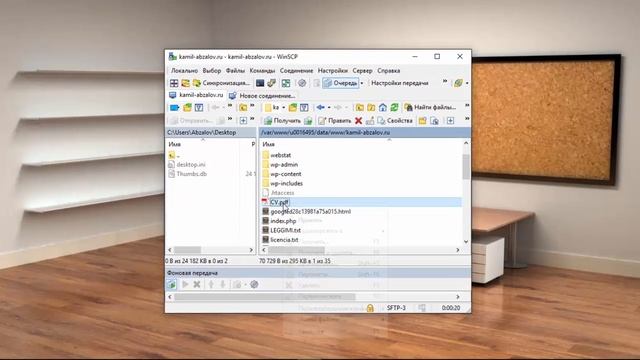Screen dimensions: 640x360
Task: Click the local panel open folder icon
Action: point(187,107)
